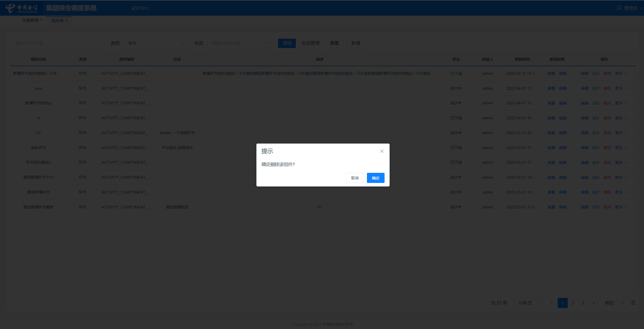This screenshot has width=644, height=329.
Task: Go to page 2 in pagination
Action: [573, 303]
